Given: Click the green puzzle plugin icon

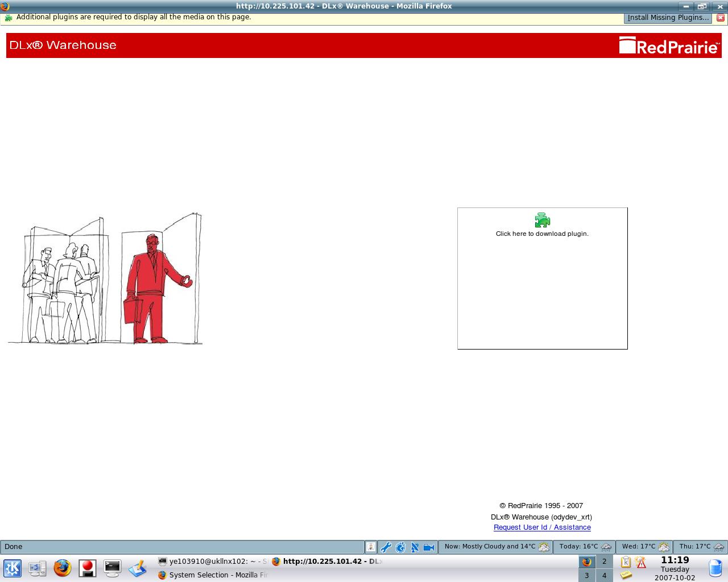Looking at the screenshot, I should 542,220.
